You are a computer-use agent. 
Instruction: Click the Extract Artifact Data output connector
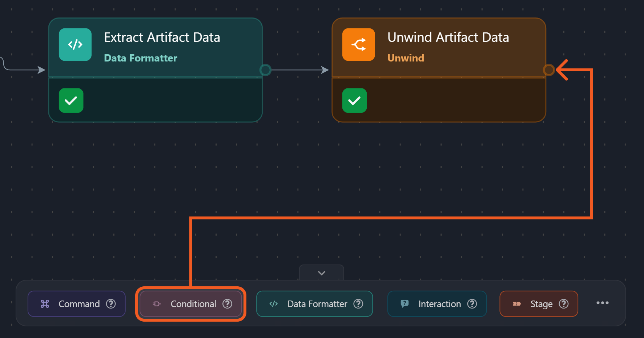pyautogui.click(x=266, y=70)
